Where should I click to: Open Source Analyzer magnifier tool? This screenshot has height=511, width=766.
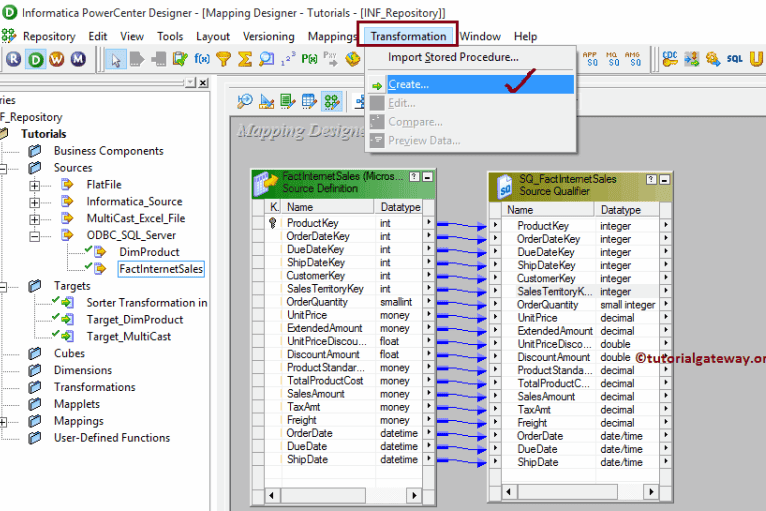click(244, 101)
